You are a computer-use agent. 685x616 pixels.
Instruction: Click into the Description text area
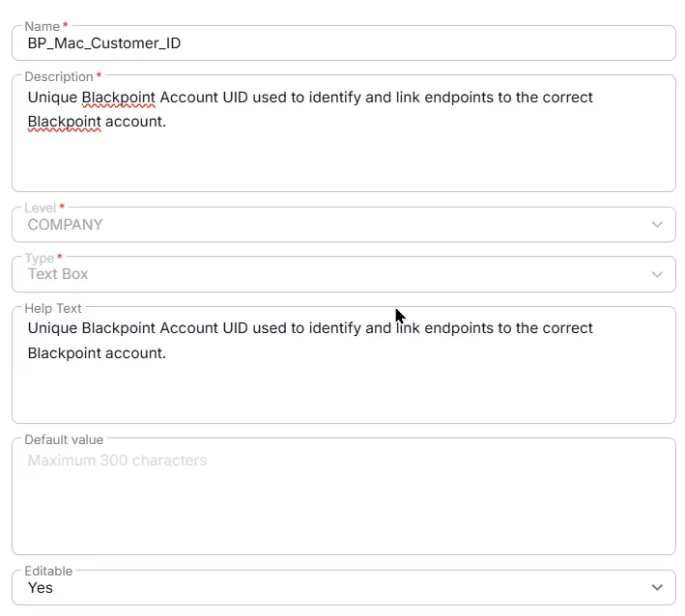tap(343, 133)
